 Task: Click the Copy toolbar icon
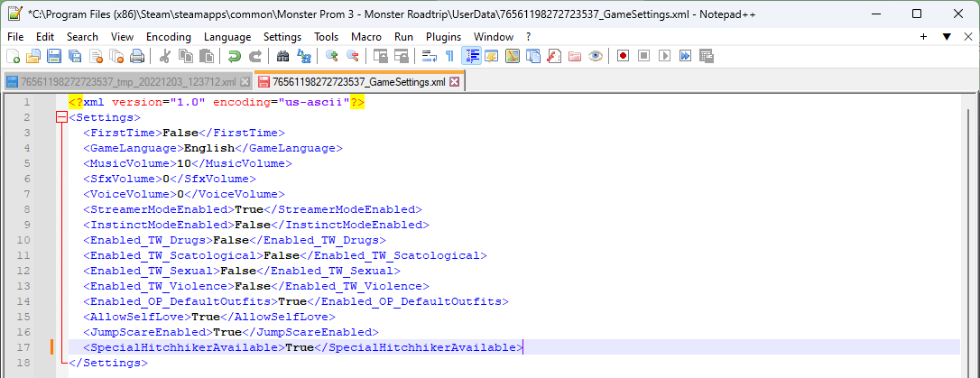pyautogui.click(x=186, y=57)
